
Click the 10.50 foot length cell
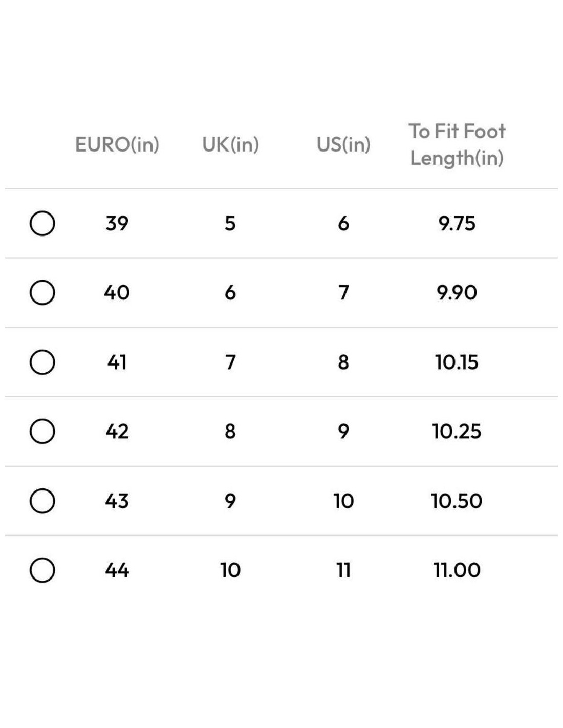(457, 501)
